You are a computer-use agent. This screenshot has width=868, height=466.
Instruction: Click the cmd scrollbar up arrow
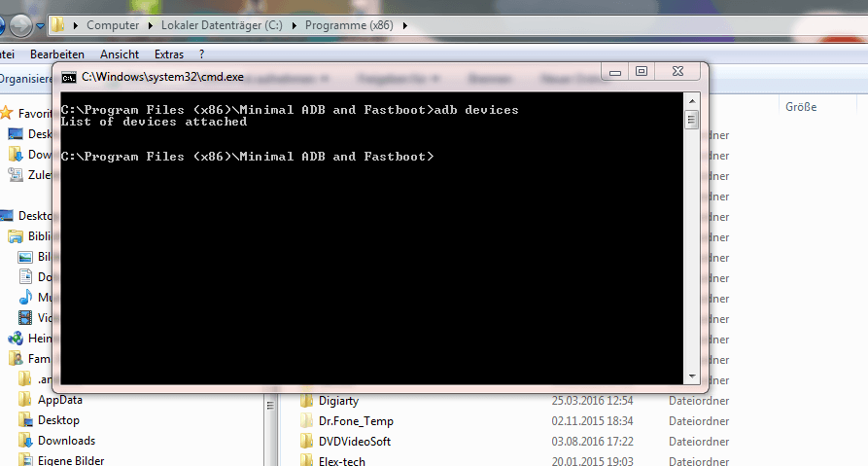(692, 101)
